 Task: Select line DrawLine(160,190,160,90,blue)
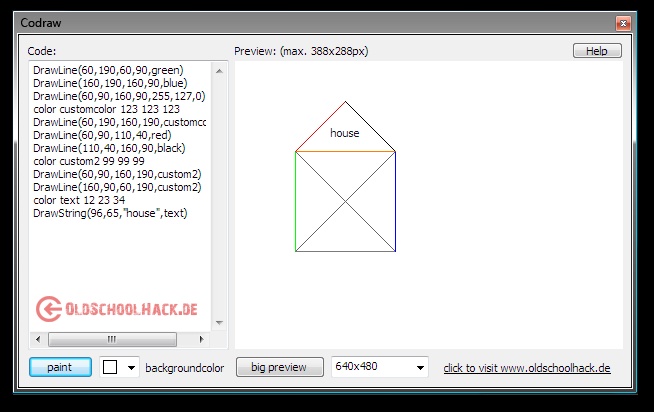pyautogui.click(x=110, y=83)
